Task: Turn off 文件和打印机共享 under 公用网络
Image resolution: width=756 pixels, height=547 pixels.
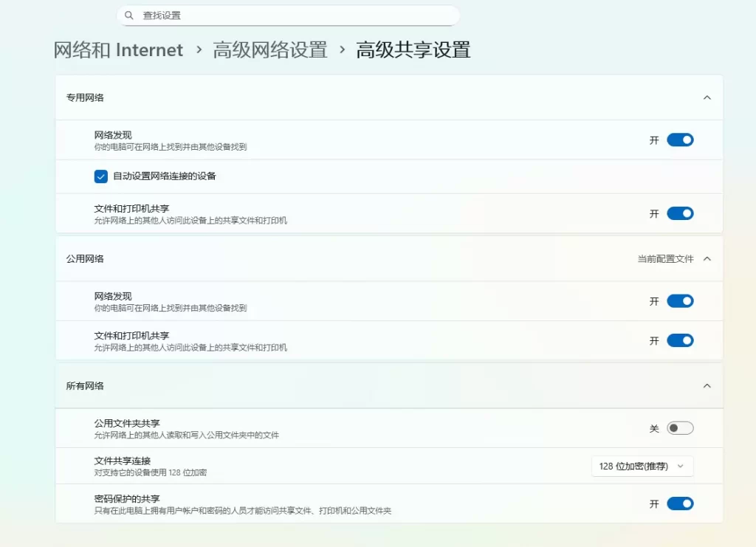Action: coord(679,340)
